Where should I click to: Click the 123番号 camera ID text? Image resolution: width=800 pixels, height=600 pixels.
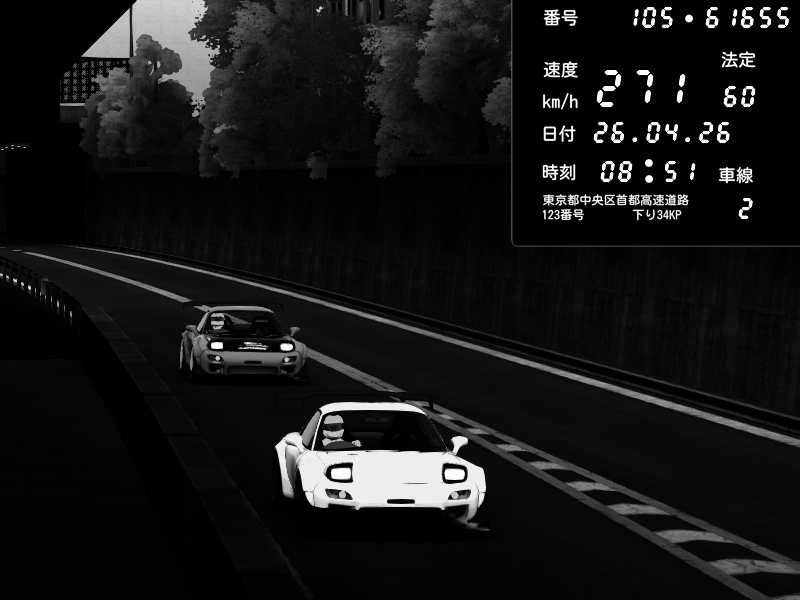pos(563,215)
